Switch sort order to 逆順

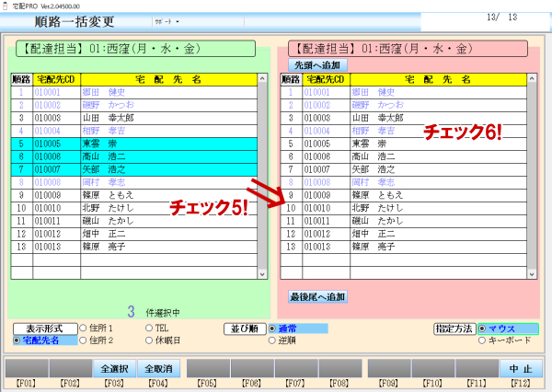pos(273,340)
